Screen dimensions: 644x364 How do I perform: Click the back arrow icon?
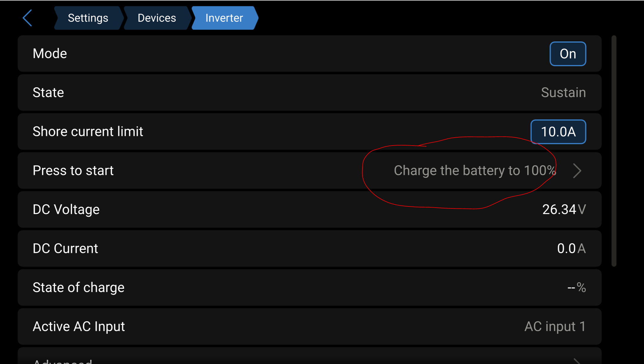27,18
